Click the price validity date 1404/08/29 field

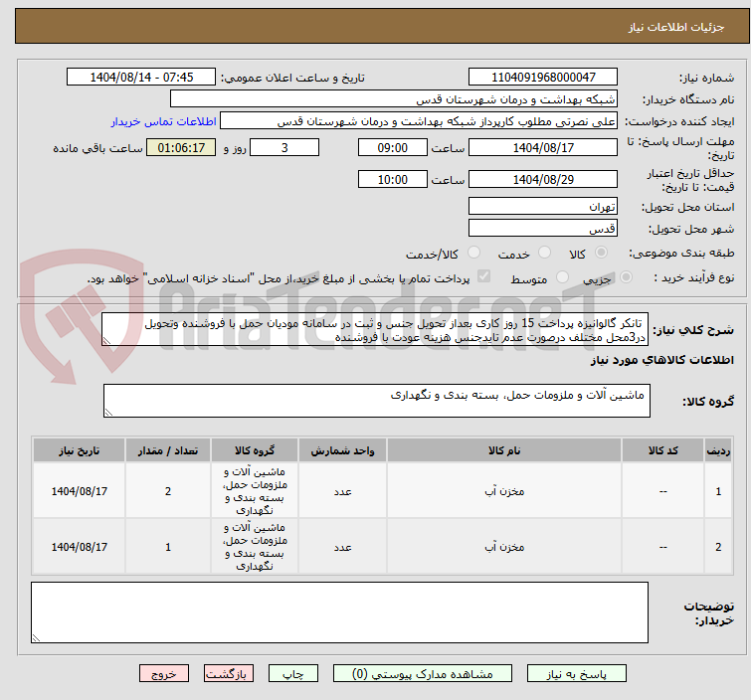[543, 179]
